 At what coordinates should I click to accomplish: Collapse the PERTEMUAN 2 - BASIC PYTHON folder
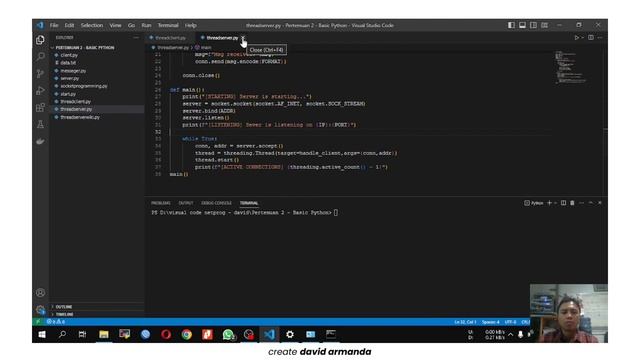pos(85,48)
